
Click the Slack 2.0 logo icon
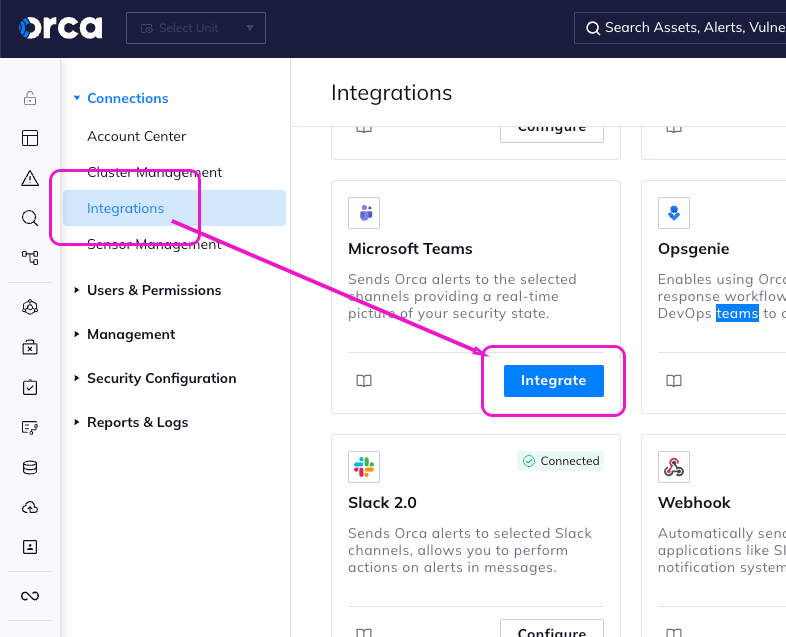pyautogui.click(x=364, y=467)
